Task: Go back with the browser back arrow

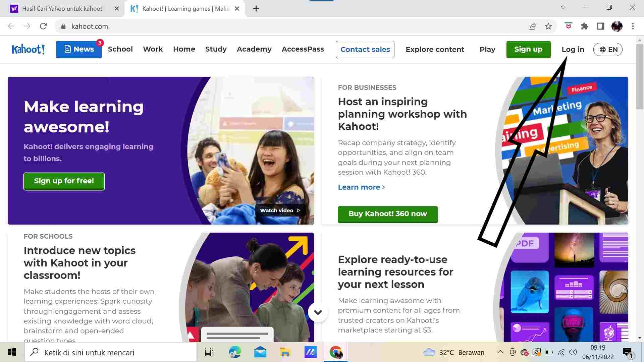Action: point(11,26)
